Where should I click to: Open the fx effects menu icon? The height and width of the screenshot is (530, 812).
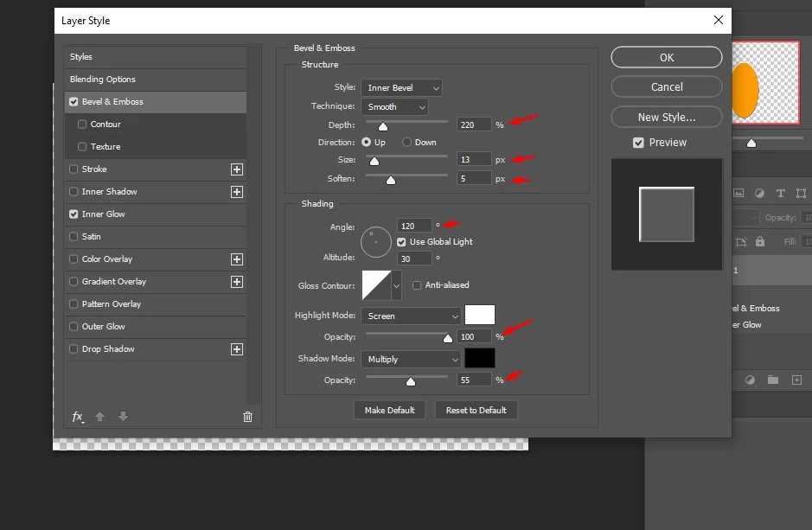(78, 417)
